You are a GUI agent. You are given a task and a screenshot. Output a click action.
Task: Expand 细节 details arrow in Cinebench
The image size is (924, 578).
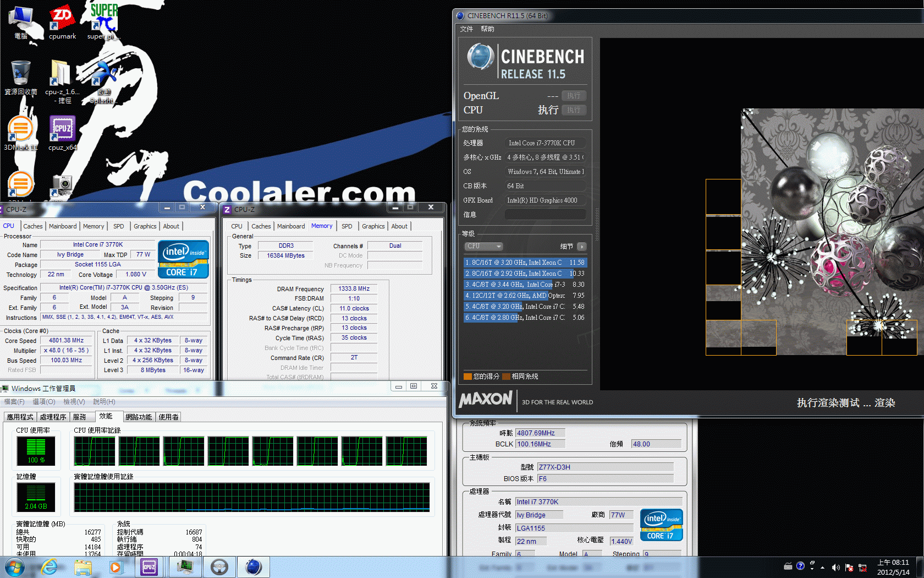coord(582,246)
